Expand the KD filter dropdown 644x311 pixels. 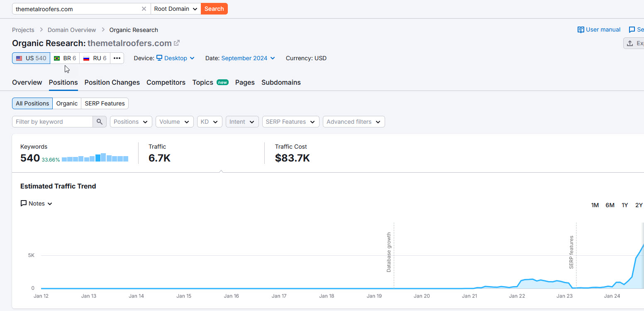pyautogui.click(x=210, y=122)
